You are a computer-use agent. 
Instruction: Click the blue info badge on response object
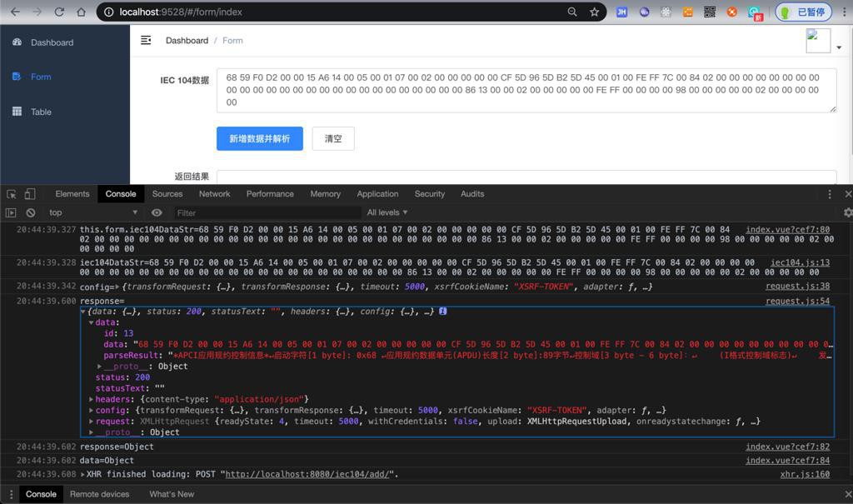[443, 312]
